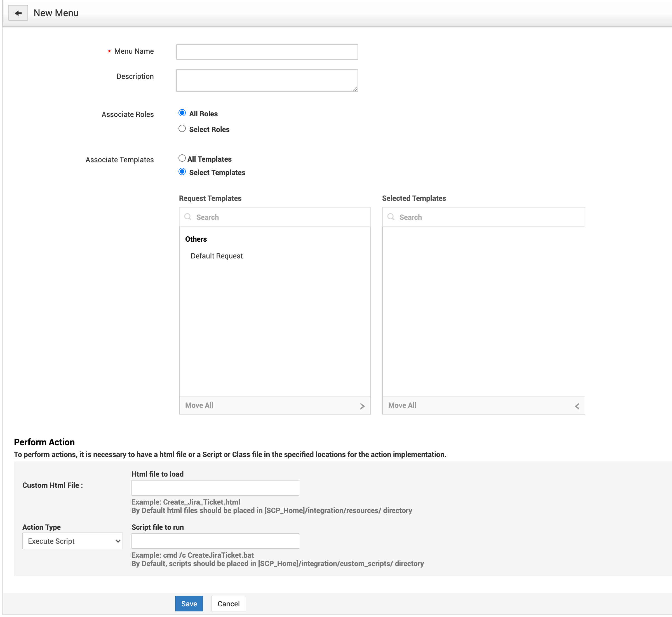Select the All Templates radio button
Image resolution: width=672 pixels, height=617 pixels.
182,158
